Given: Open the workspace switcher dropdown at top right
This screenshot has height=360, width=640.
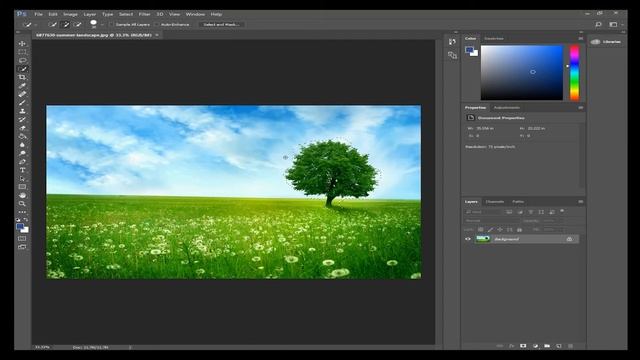Looking at the screenshot, I should (615, 24).
